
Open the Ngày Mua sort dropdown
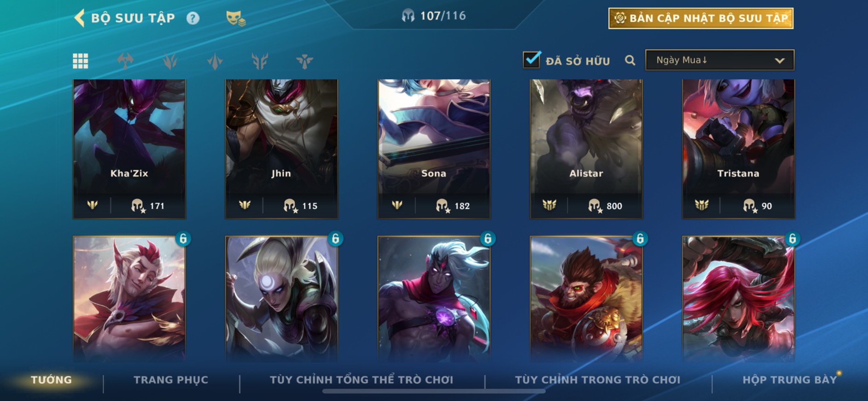click(x=720, y=60)
